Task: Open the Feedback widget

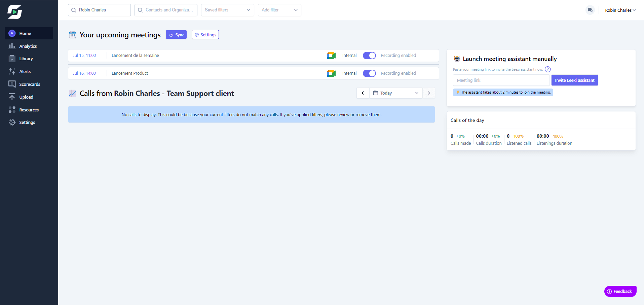Action: point(620,291)
